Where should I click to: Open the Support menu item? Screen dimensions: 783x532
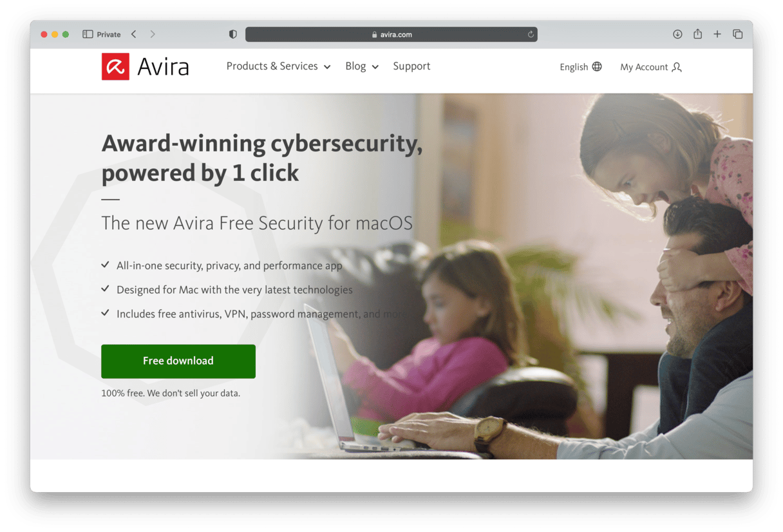(411, 66)
